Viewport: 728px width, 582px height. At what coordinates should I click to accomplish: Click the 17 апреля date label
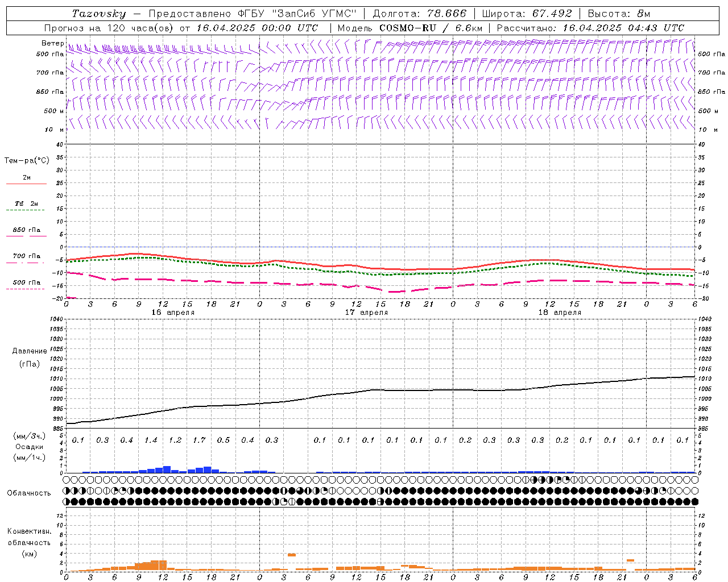(x=366, y=313)
